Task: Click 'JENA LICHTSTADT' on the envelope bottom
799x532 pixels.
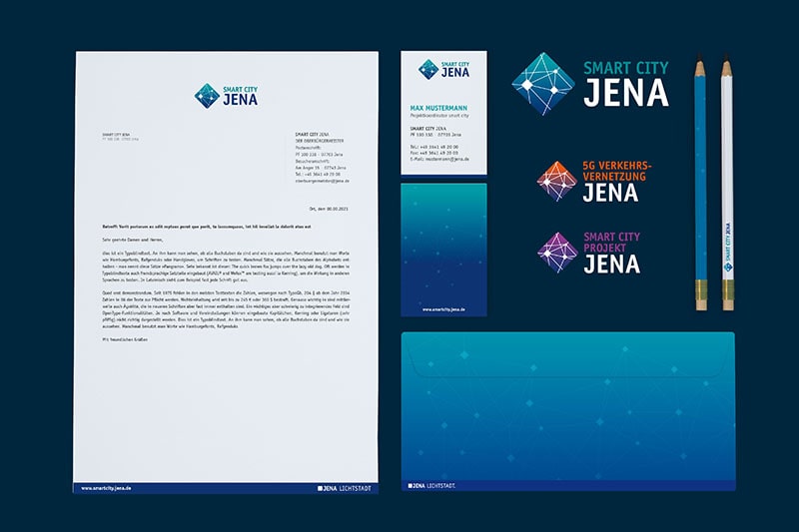Action: (x=432, y=486)
